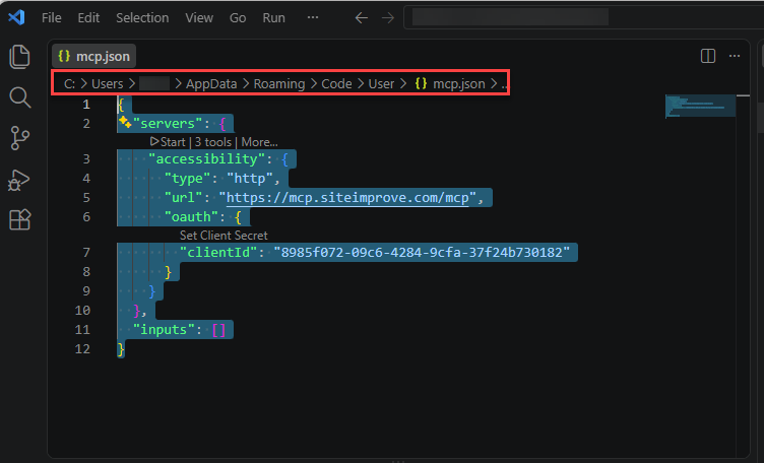This screenshot has width=764, height=463.
Task: Click the Roaming breadcrumb segment
Action: (x=279, y=84)
